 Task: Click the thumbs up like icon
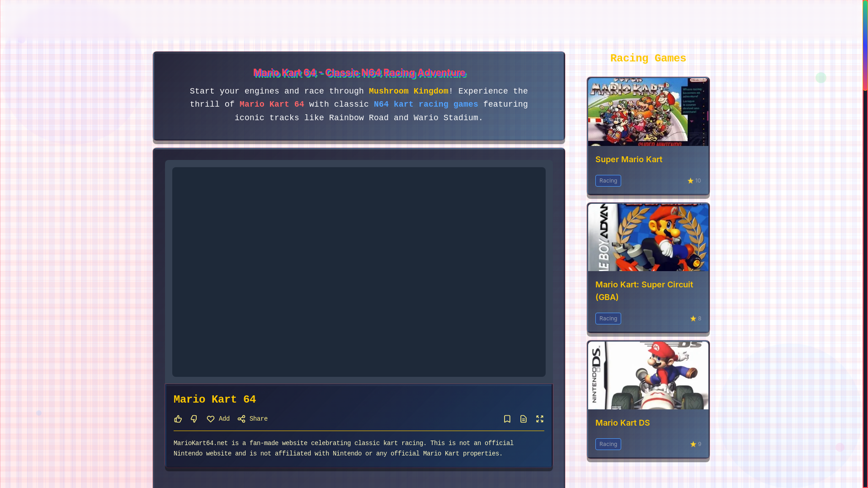[x=178, y=419]
